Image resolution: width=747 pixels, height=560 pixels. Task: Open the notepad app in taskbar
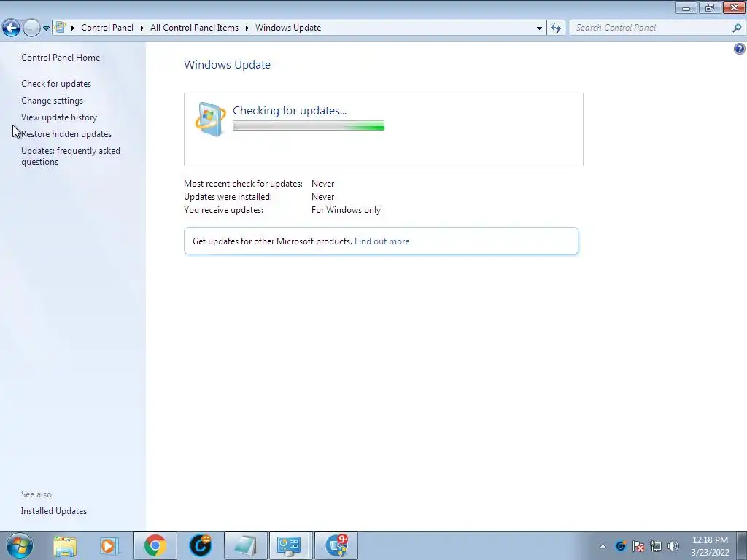[245, 545]
